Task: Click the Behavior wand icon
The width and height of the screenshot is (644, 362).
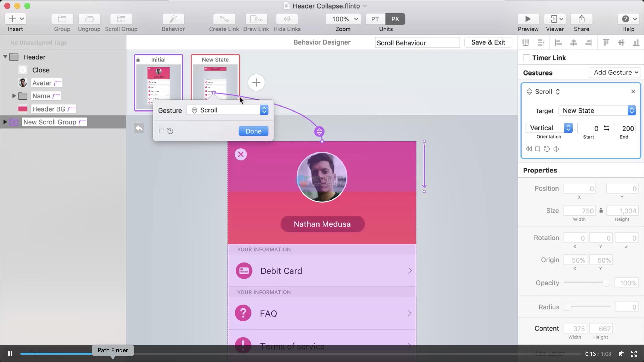Action: click(x=173, y=19)
